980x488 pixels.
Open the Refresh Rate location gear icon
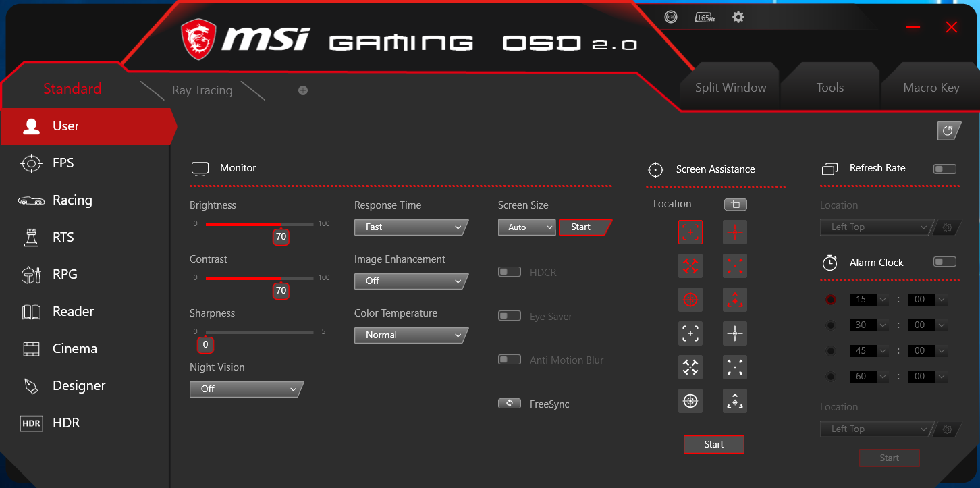point(947,227)
